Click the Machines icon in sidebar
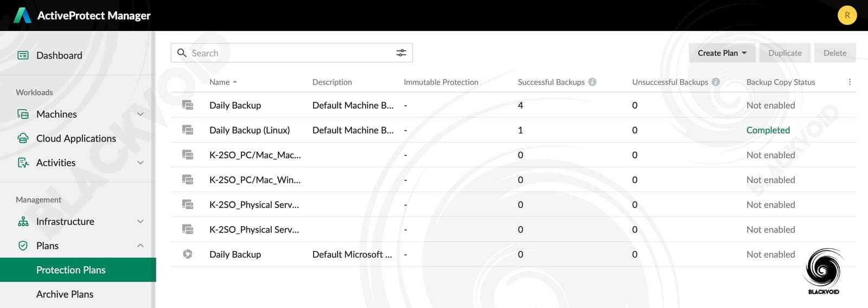The height and width of the screenshot is (308, 868). (x=23, y=114)
